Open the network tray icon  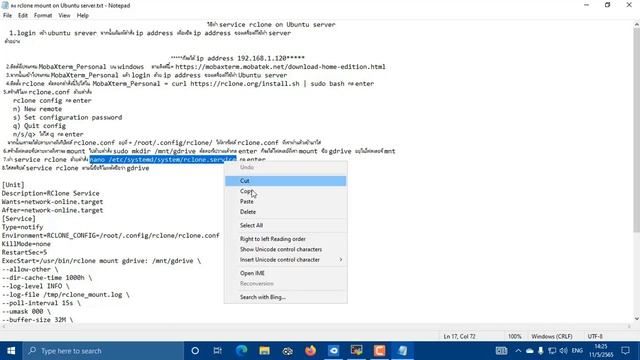point(552,351)
